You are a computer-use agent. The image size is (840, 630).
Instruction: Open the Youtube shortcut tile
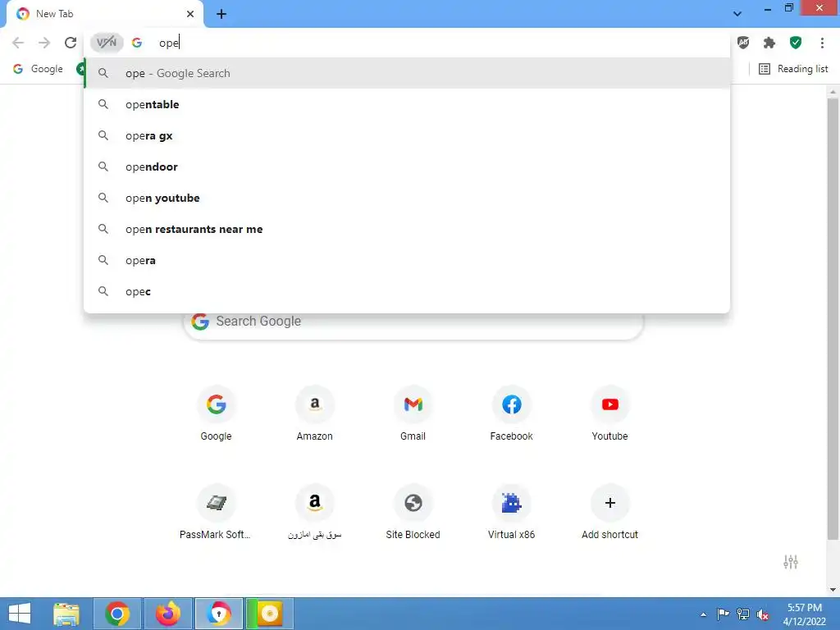click(x=609, y=413)
